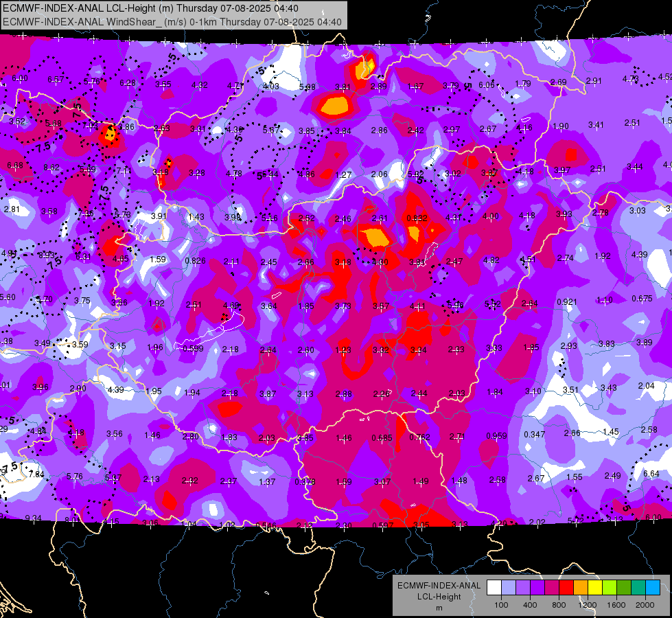Pick the orange swatch in the legend
Viewport: 672px width, 618px height.
click(x=581, y=588)
